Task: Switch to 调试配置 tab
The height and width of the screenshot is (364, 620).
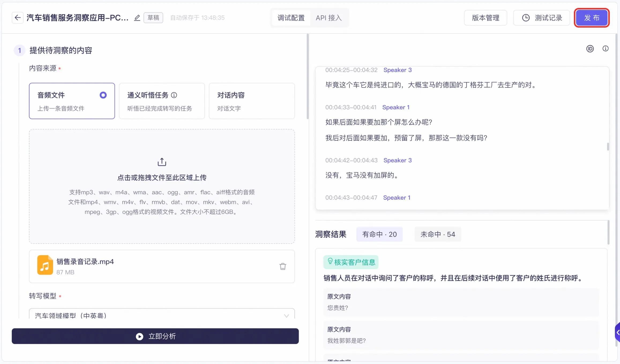Action: (291, 18)
